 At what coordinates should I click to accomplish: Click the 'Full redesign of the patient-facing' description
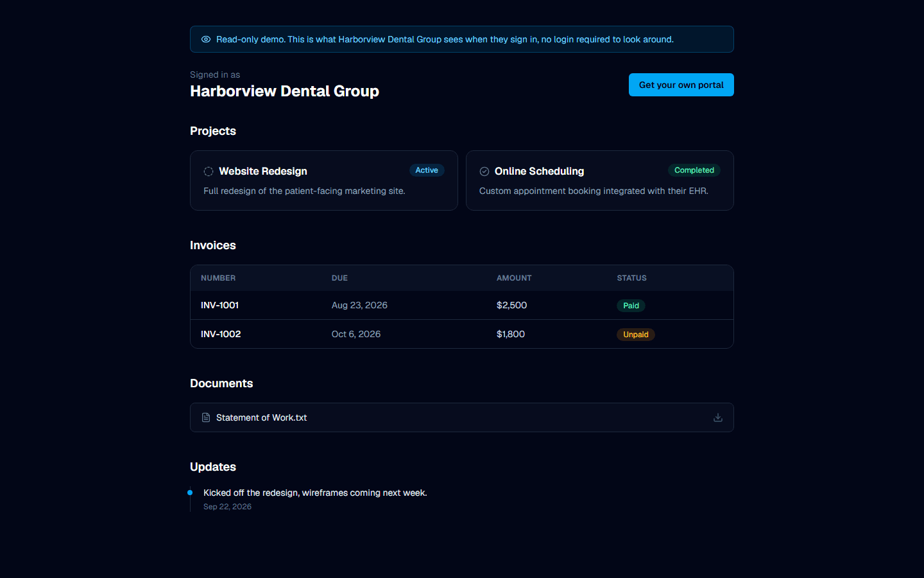(304, 191)
